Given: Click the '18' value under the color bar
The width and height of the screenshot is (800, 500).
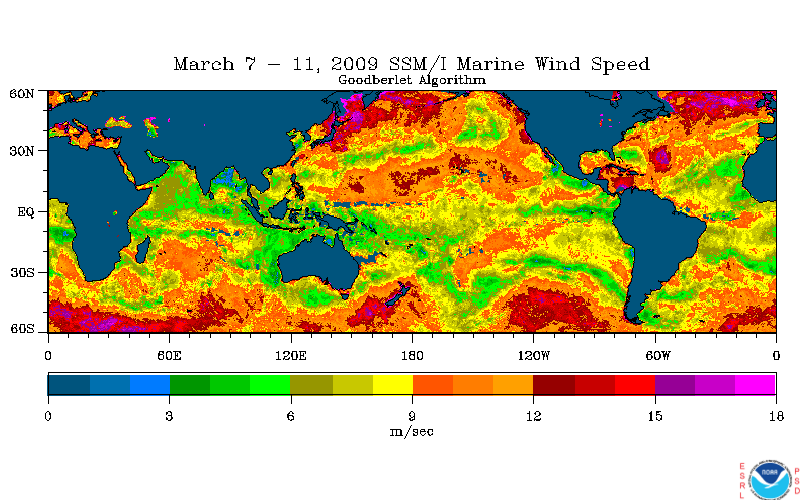Looking at the screenshot, I should [x=776, y=416].
